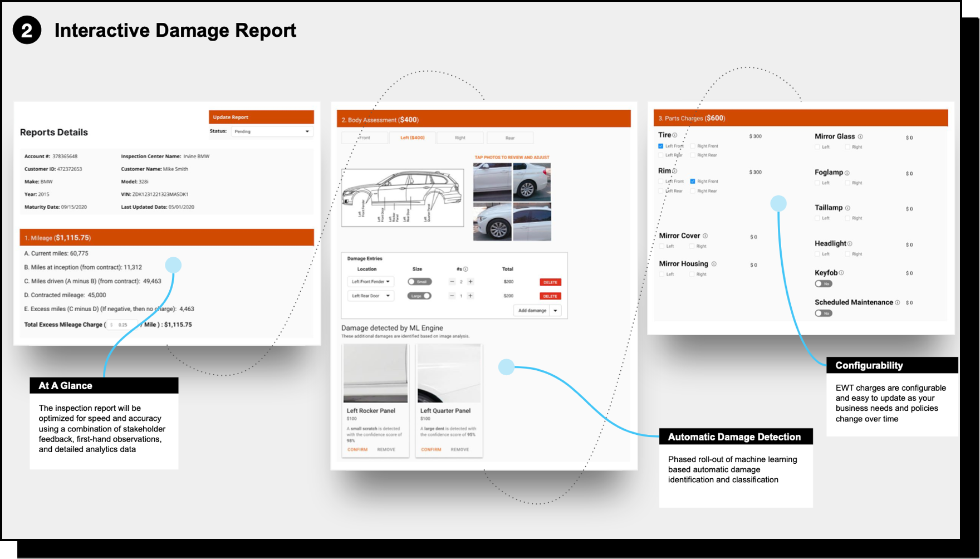Image resolution: width=980 pixels, height=559 pixels.
Task: Increase count for Left Rear Door entry
Action: (x=471, y=296)
